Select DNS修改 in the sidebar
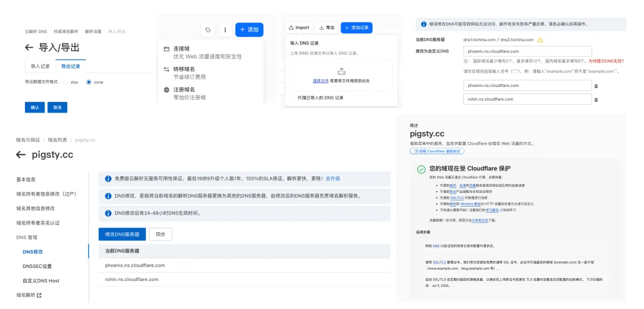 (x=33, y=252)
